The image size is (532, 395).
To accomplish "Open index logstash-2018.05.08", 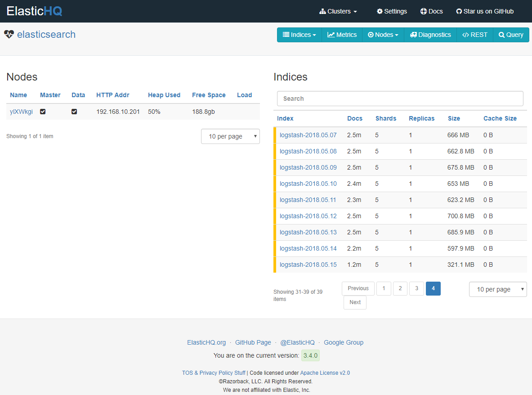I will 308,151.
